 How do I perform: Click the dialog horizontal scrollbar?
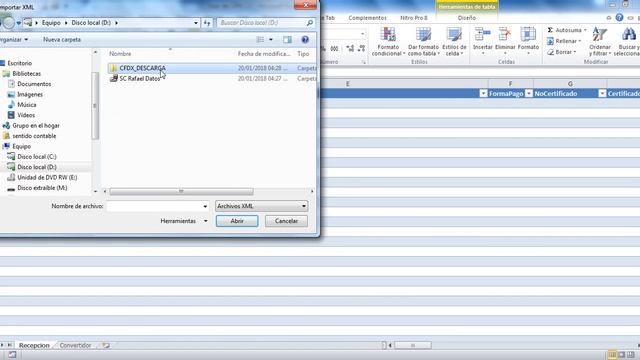pyautogui.click(x=181, y=191)
